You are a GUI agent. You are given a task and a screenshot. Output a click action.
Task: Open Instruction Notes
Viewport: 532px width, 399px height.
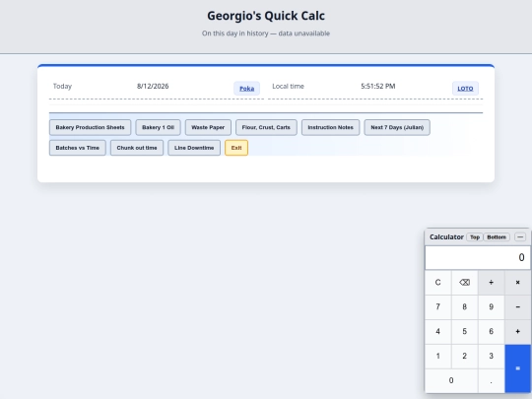(330, 127)
